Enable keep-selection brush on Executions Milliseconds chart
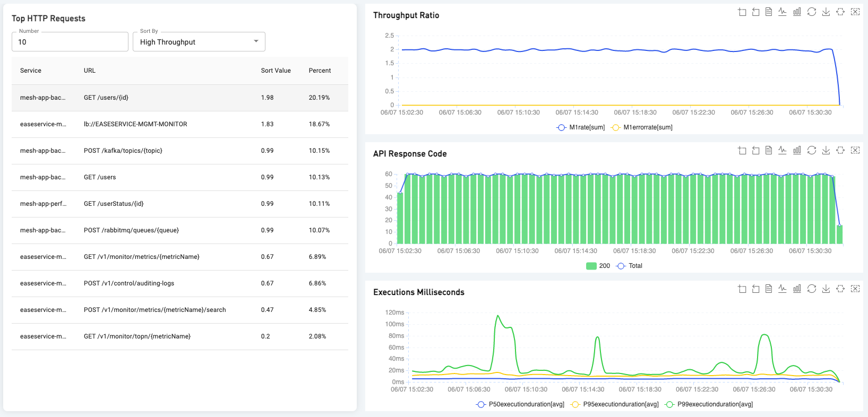The width and height of the screenshot is (868, 417). pyautogui.click(x=840, y=289)
